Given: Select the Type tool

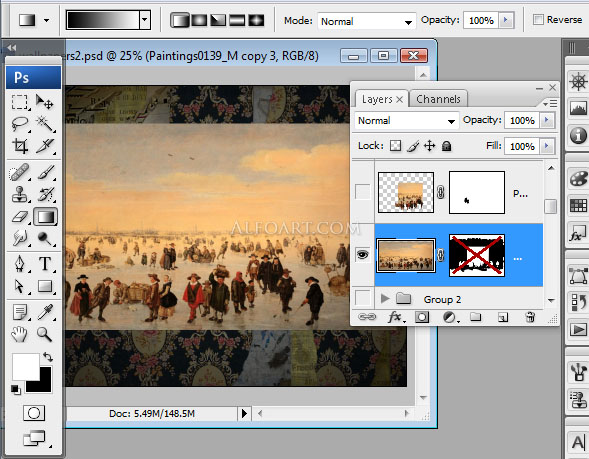Looking at the screenshot, I should pos(45,264).
